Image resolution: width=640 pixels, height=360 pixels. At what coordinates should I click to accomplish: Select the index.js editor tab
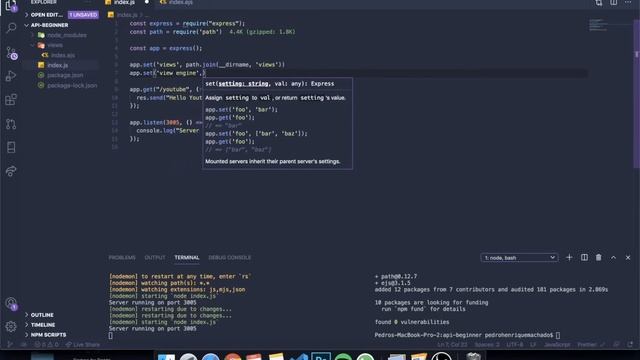[x=127, y=2]
